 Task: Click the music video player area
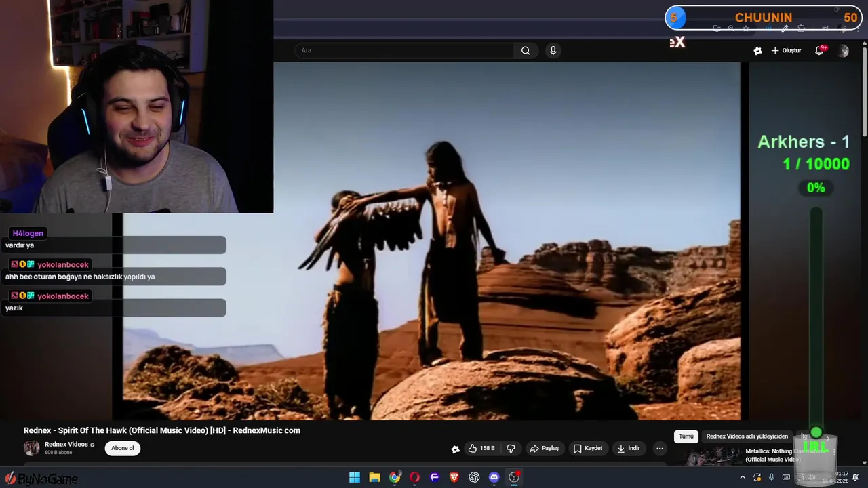tap(432, 241)
